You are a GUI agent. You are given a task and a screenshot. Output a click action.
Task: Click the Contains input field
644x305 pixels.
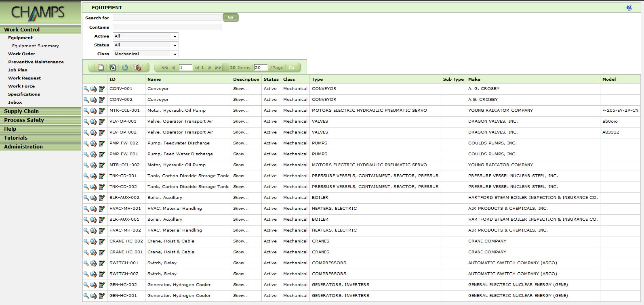[x=167, y=27]
